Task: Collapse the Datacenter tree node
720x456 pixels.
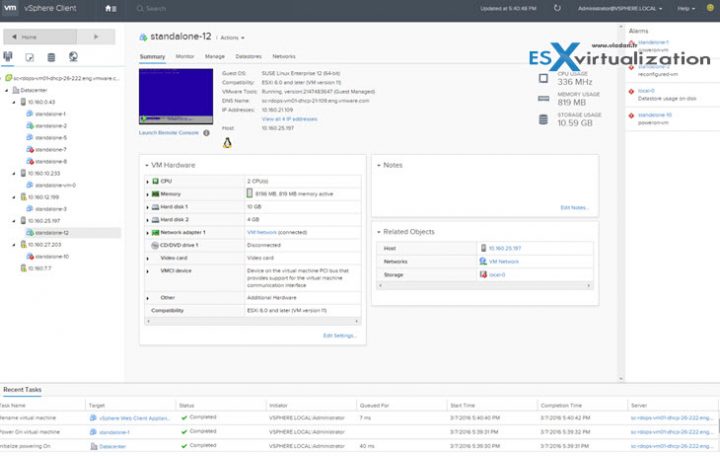Action: point(6,90)
